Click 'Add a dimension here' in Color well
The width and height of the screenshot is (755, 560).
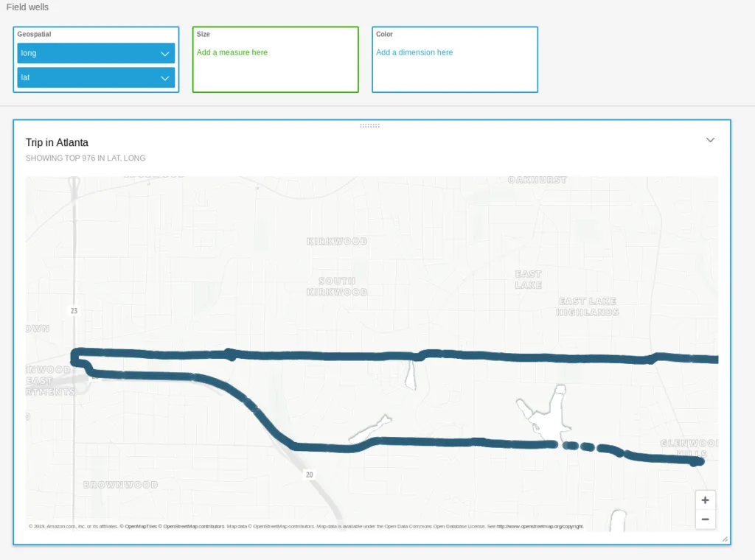coord(414,52)
